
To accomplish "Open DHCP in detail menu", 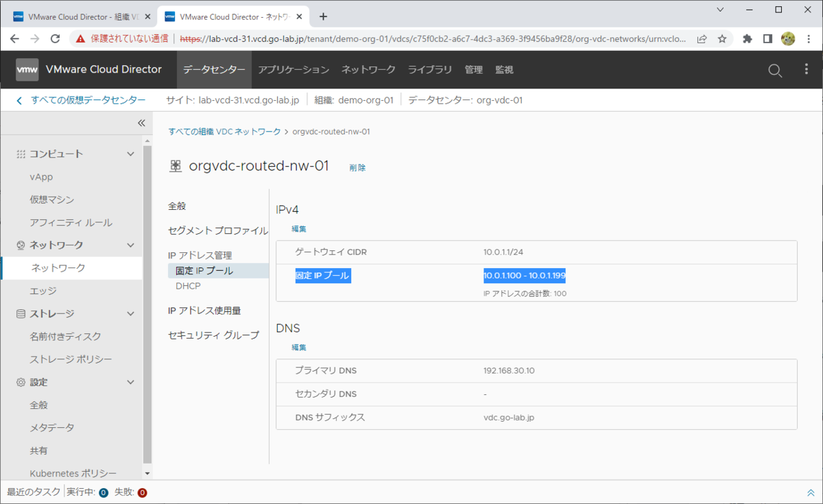I will pos(188,285).
